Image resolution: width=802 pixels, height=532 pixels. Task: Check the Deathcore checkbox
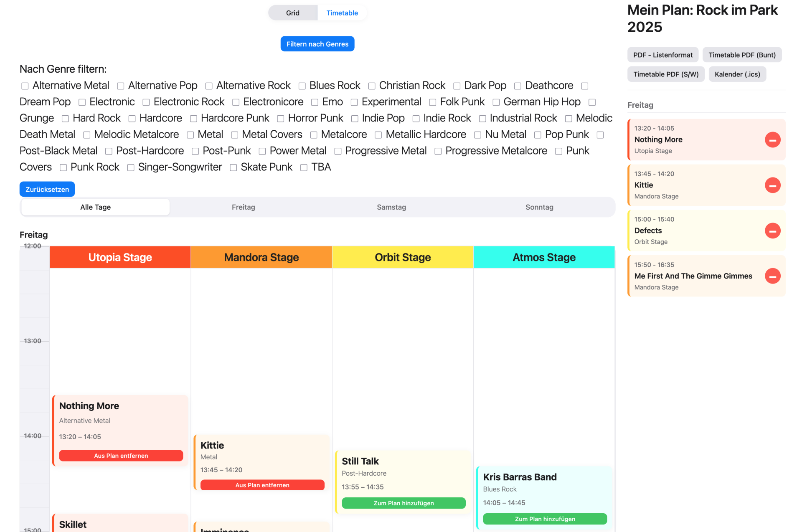(x=518, y=85)
